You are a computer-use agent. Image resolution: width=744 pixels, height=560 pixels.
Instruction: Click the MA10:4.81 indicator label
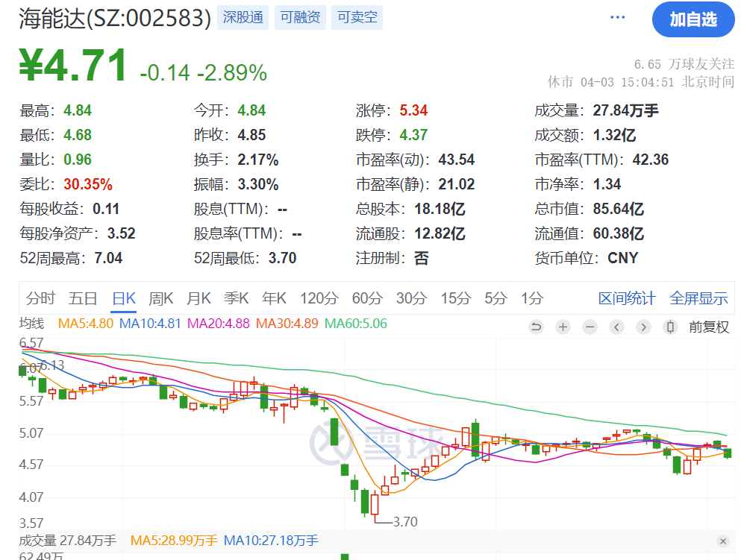pyautogui.click(x=150, y=324)
